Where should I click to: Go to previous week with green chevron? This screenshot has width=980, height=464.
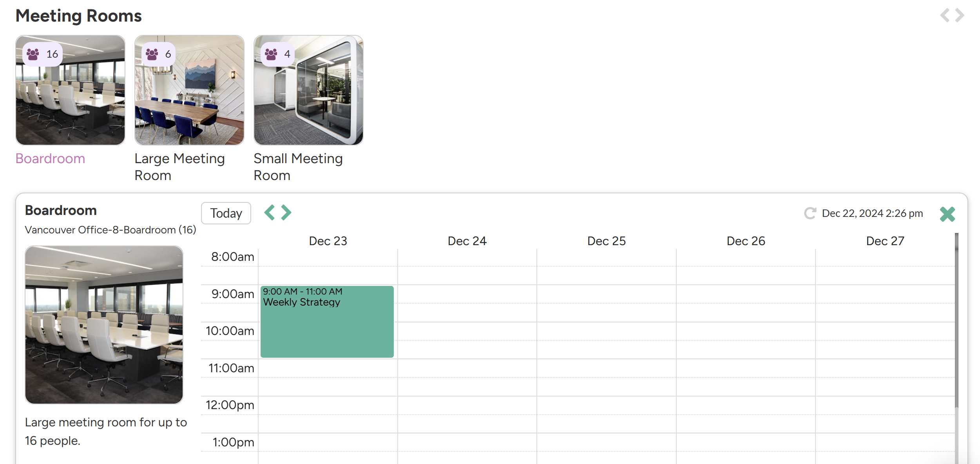[269, 213]
